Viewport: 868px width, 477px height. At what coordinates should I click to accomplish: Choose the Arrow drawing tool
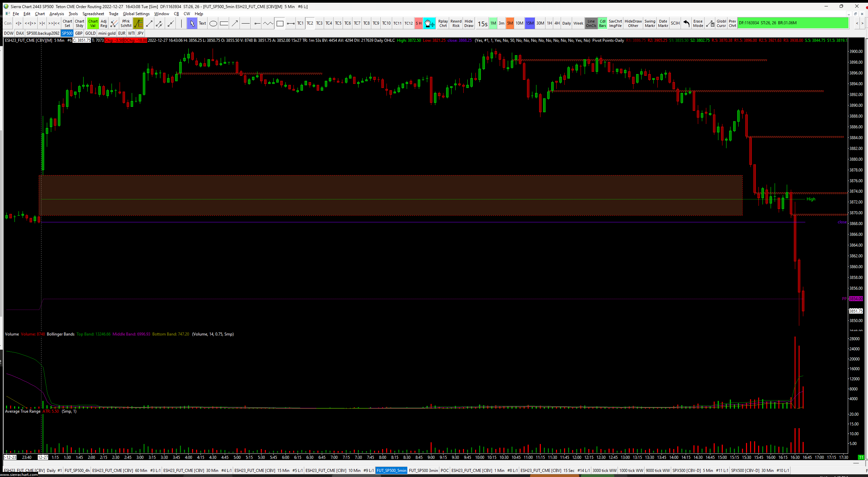tap(235, 23)
